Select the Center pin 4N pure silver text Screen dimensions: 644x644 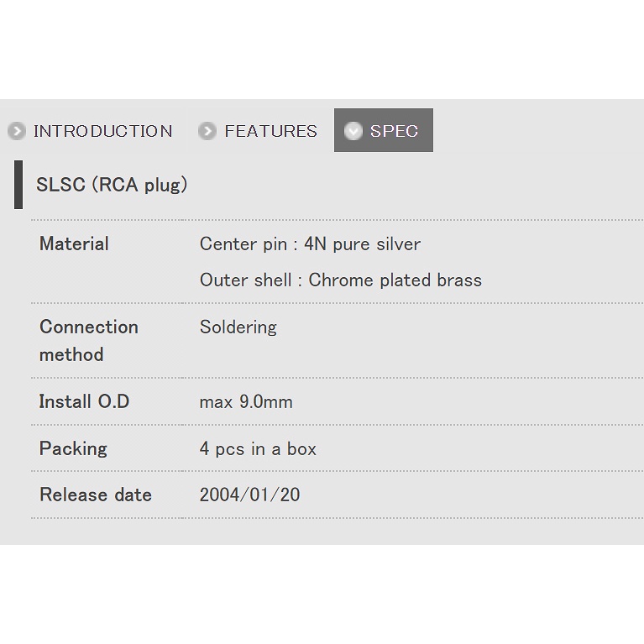(310, 244)
